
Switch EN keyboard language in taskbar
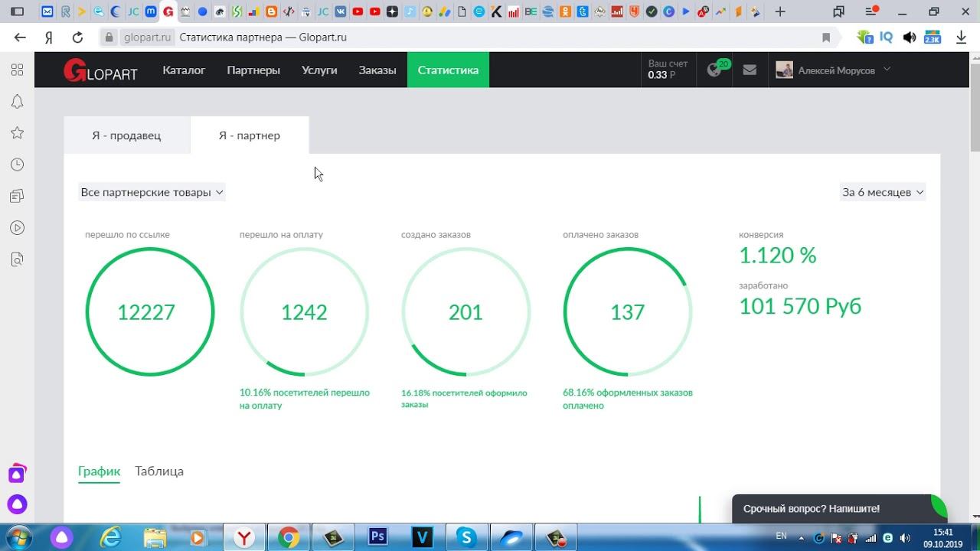click(x=781, y=536)
